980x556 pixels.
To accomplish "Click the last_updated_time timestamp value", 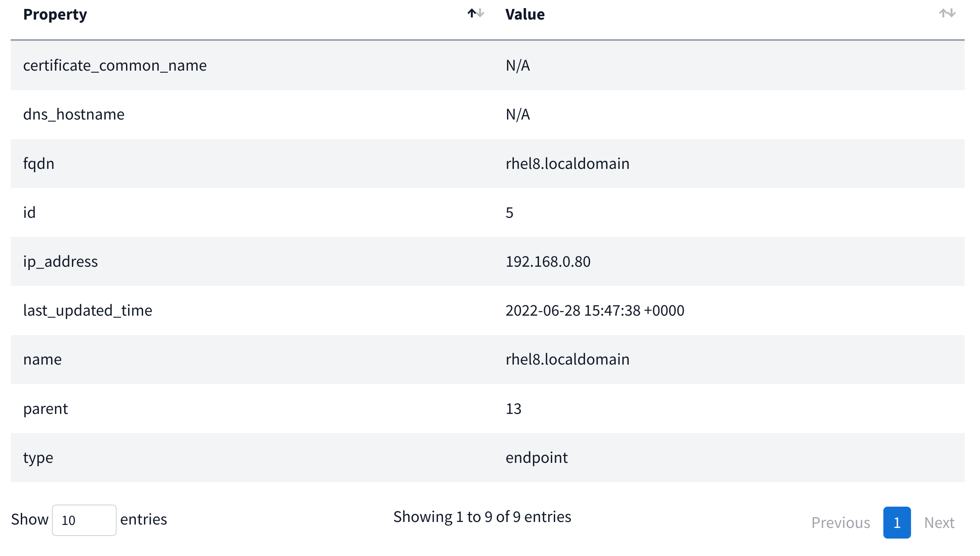I will pos(595,311).
